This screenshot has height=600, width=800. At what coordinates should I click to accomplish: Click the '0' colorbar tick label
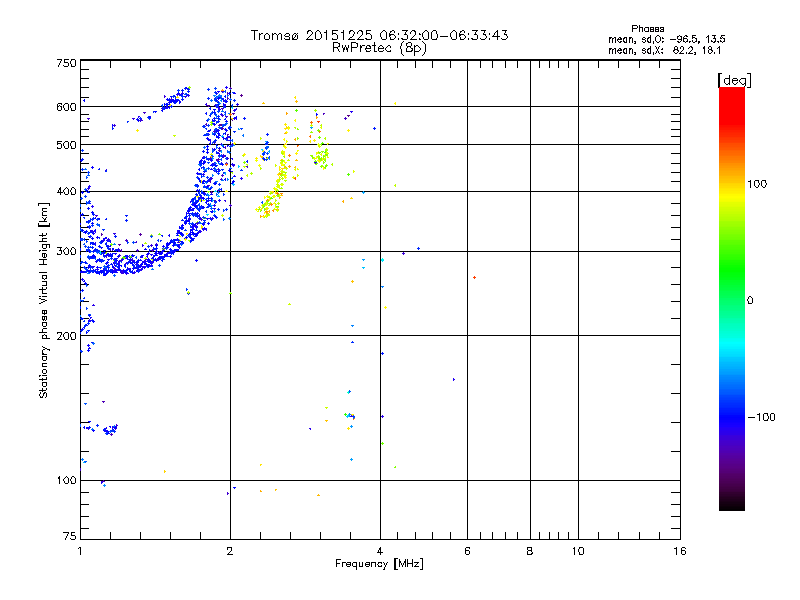pos(750,301)
